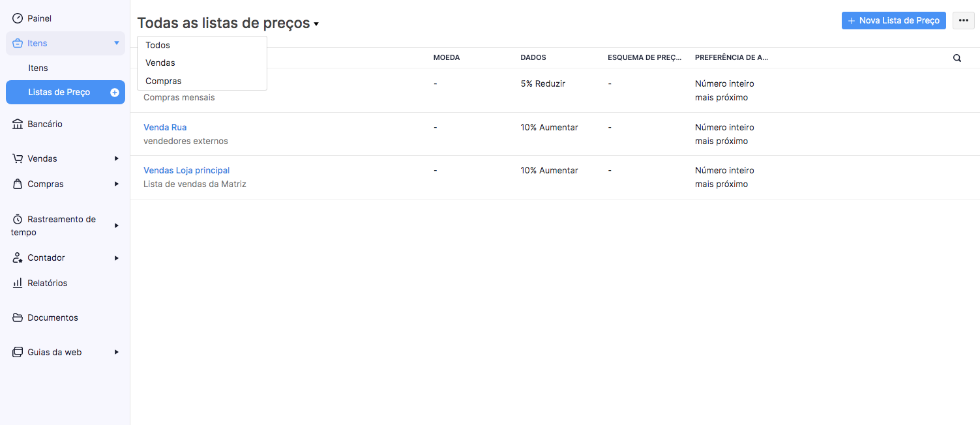The height and width of the screenshot is (425, 980).
Task: Expand the Vendas sidebar submenu arrow
Action: [x=117, y=158]
